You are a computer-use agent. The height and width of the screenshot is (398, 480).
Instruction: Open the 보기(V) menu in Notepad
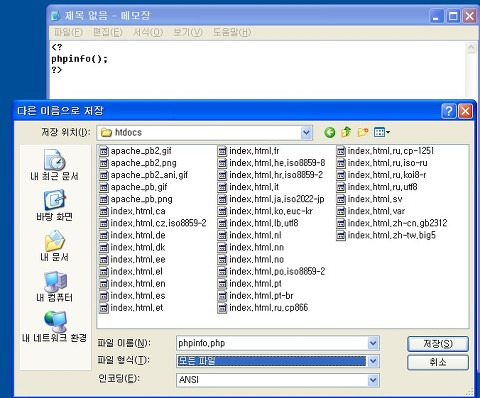pos(188,32)
